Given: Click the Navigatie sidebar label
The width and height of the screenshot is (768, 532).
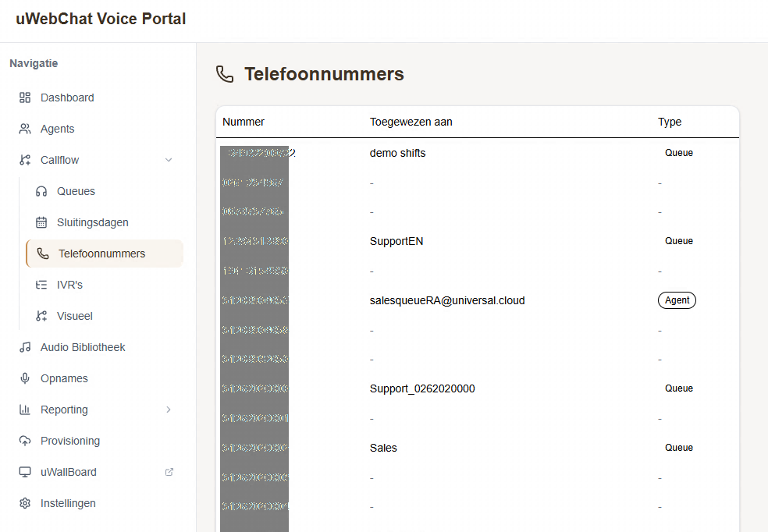Looking at the screenshot, I should [x=34, y=63].
